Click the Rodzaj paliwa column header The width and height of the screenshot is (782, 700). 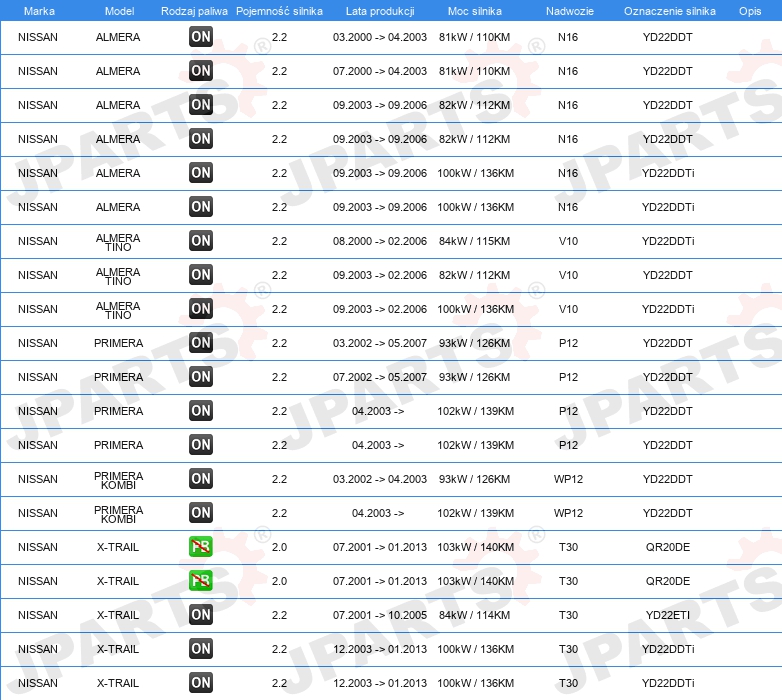194,11
